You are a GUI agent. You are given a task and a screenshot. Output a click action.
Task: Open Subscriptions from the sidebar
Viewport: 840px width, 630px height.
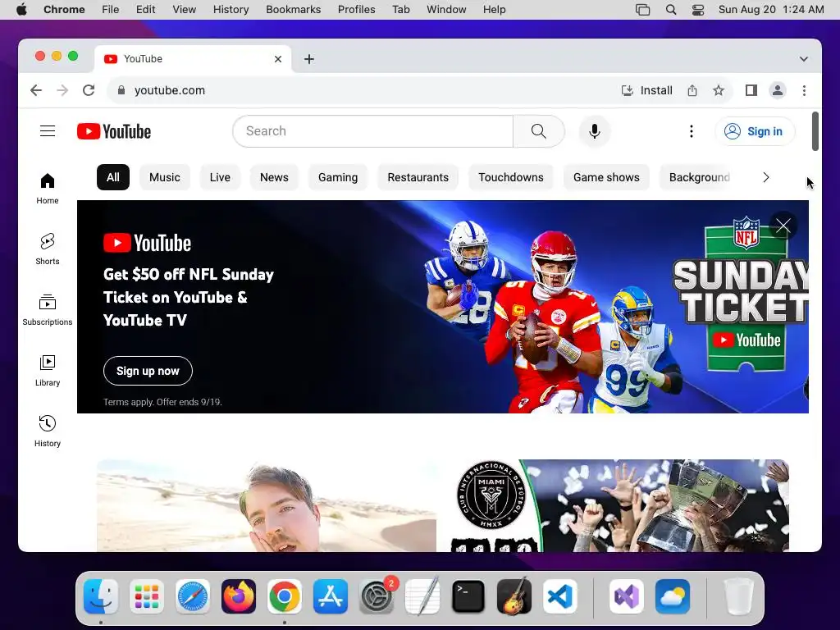(x=48, y=310)
